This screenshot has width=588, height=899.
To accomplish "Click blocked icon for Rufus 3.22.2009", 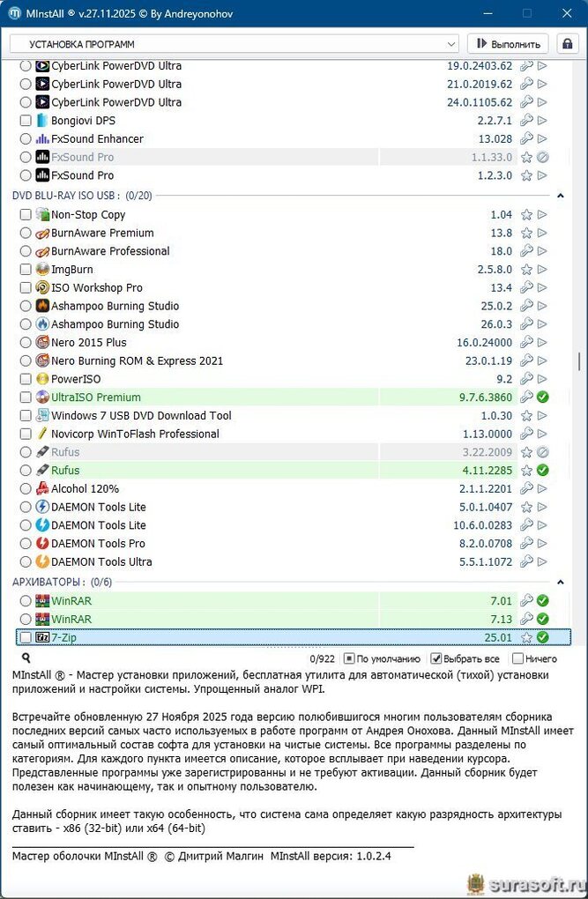I will tap(542, 452).
